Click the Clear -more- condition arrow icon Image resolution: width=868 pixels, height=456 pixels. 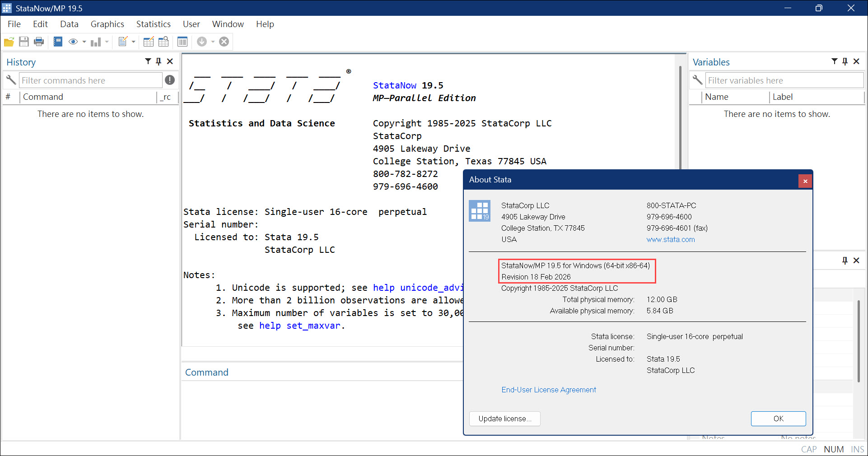click(x=202, y=42)
